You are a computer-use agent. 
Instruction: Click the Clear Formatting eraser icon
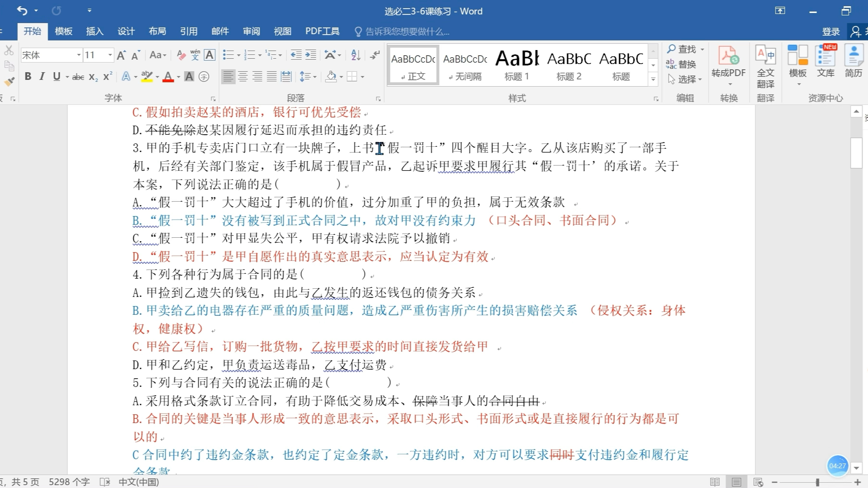(181, 55)
